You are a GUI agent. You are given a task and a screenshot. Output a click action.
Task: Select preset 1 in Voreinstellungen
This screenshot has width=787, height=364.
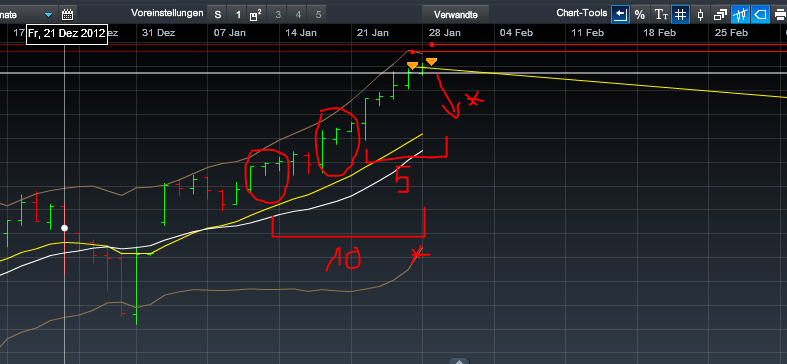pyautogui.click(x=238, y=15)
